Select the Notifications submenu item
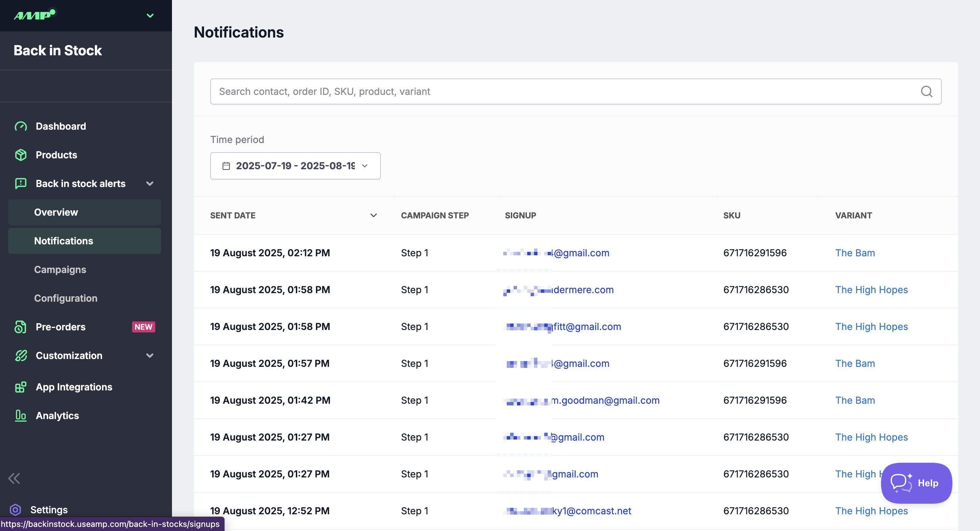The image size is (980, 531). (85, 241)
